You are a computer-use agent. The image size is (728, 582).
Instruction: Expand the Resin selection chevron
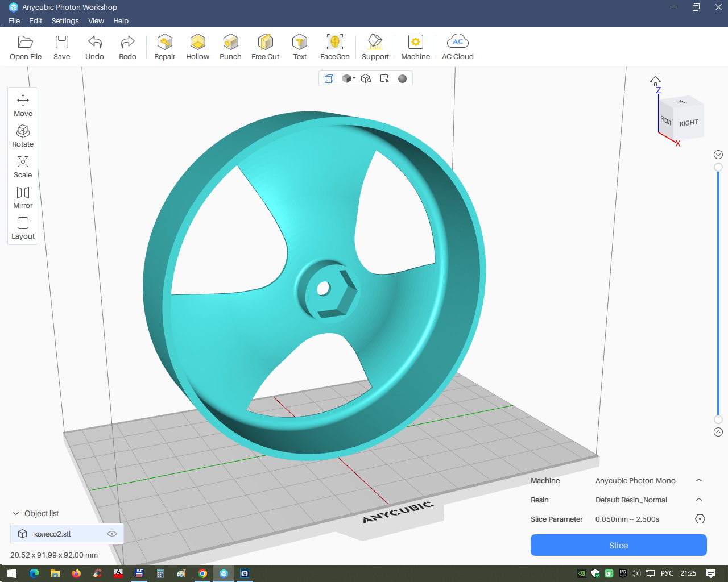pos(699,500)
